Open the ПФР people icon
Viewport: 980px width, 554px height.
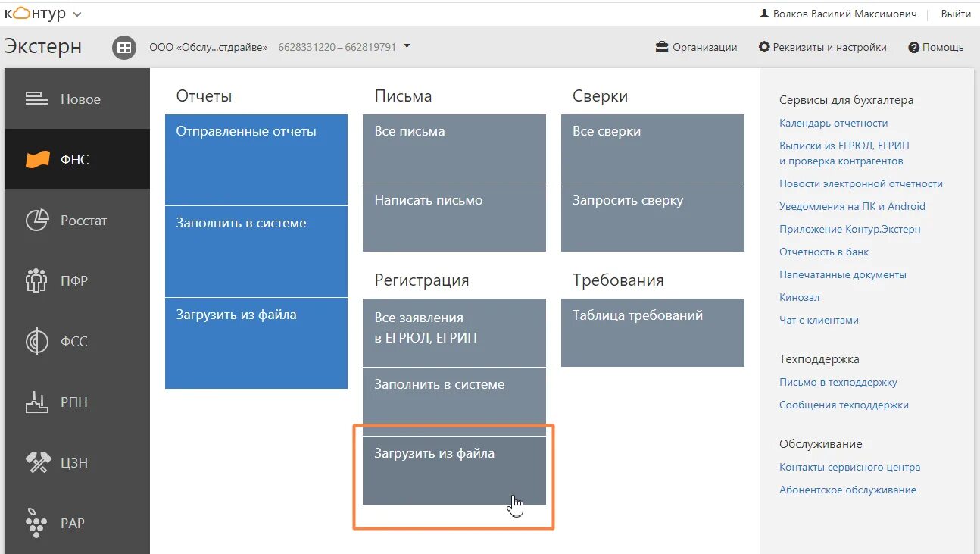pos(37,281)
